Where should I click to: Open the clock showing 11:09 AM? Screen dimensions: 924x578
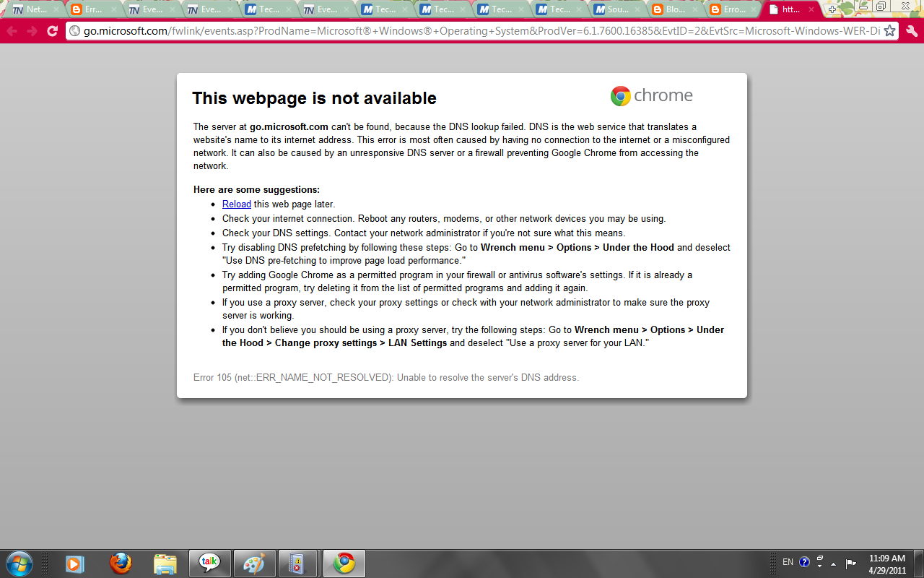click(886, 558)
